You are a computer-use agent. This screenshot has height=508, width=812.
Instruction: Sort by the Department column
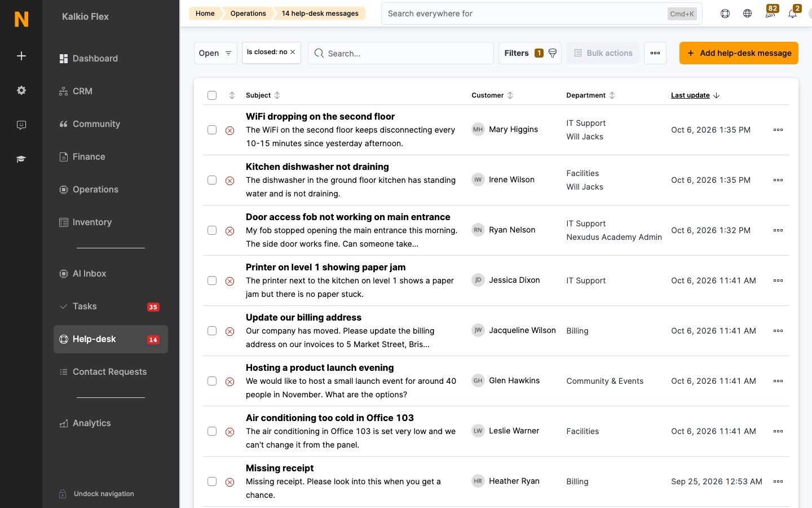pos(590,95)
